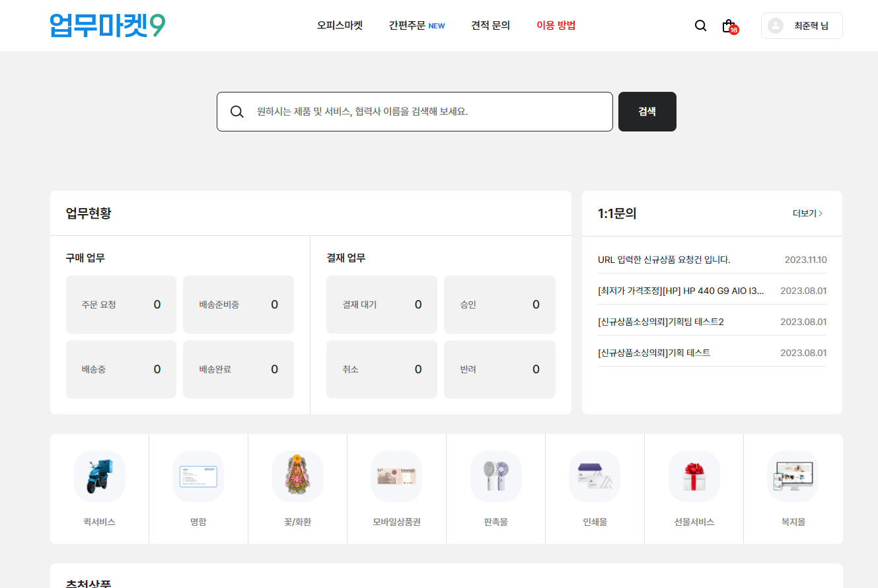Viewport: 878px width, 588px height.
Task: Select the 인쇄물 printed materials icon
Action: click(x=595, y=476)
